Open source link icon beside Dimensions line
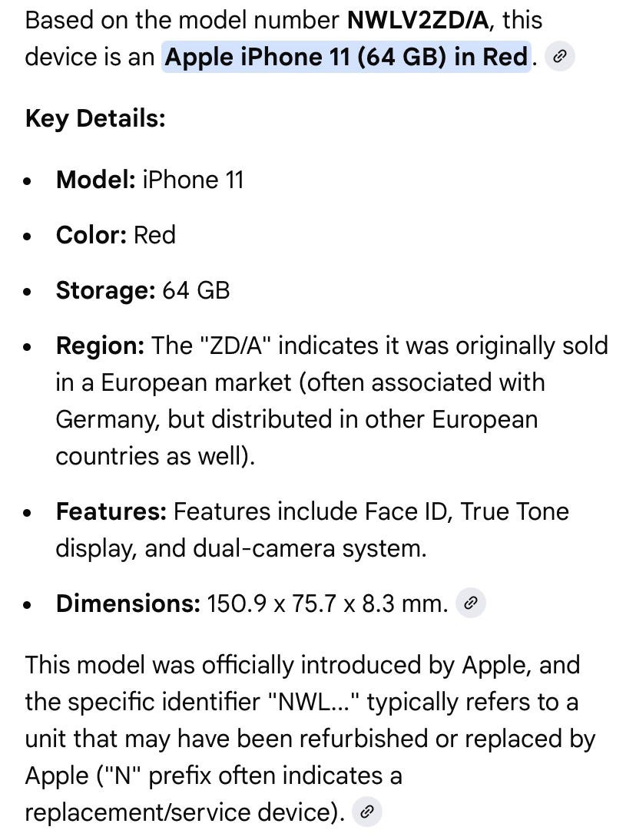This screenshot has height=840, width=636. click(470, 604)
